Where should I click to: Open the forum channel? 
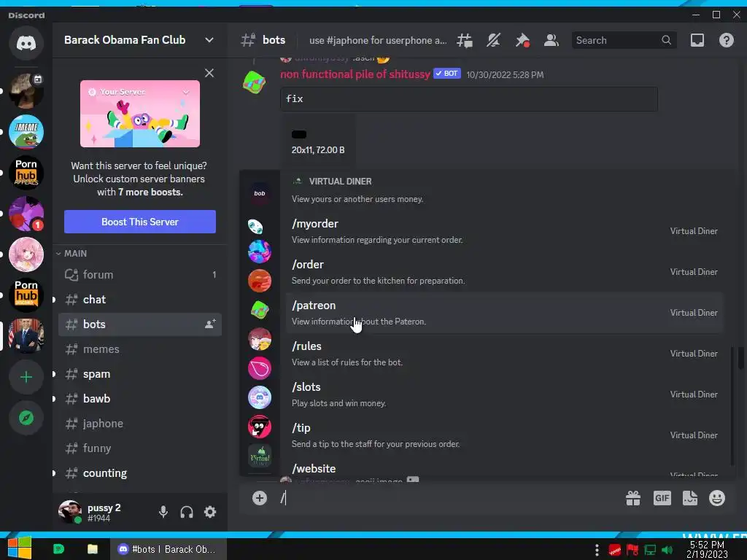[x=140, y=275]
